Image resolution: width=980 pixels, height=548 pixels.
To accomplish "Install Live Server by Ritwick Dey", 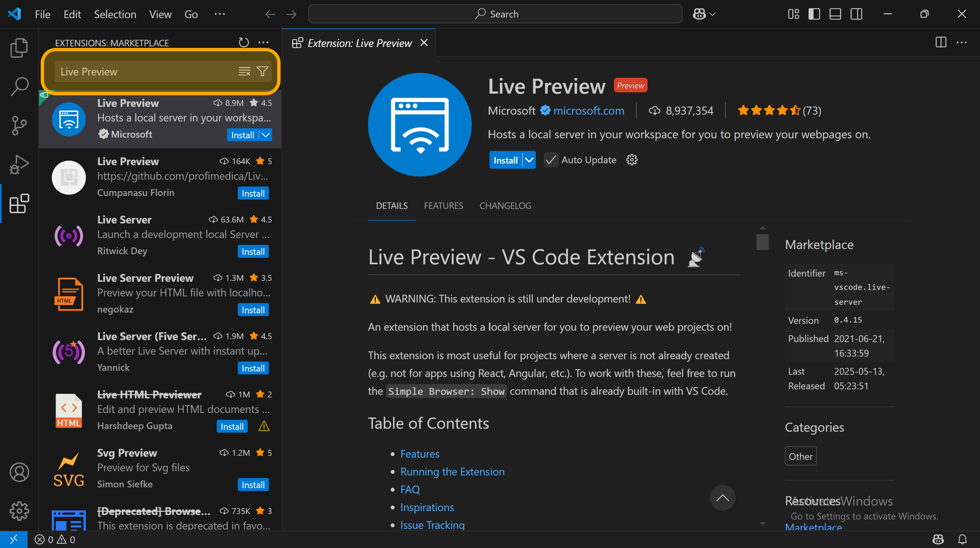I will click(253, 251).
